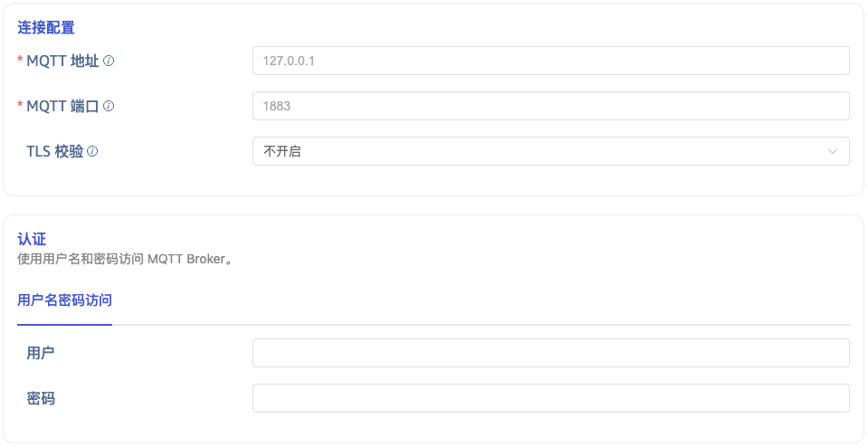868x447 pixels.
Task: Click into the MQTT 端口 input field
Action: 550,106
